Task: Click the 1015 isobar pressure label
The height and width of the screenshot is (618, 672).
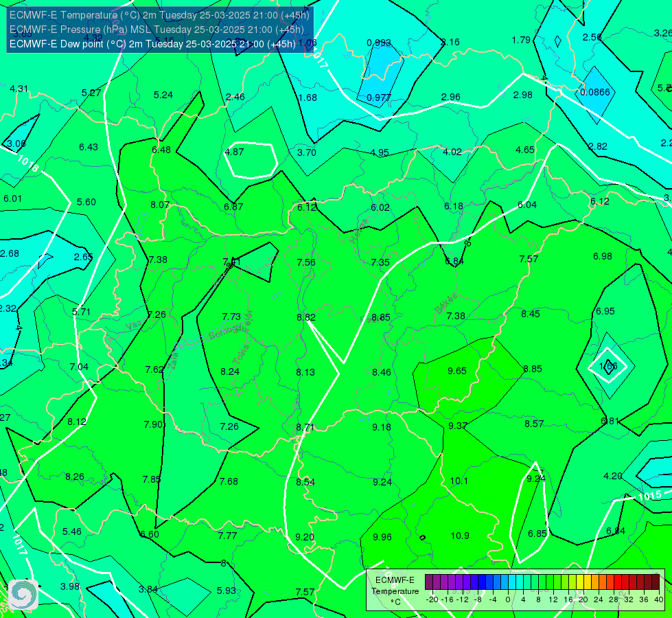Action: (x=650, y=496)
